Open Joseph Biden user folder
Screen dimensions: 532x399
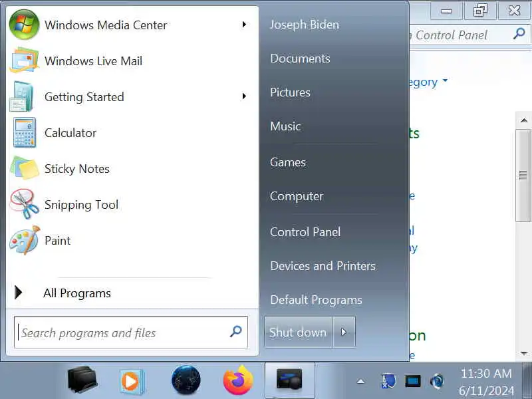click(x=305, y=25)
